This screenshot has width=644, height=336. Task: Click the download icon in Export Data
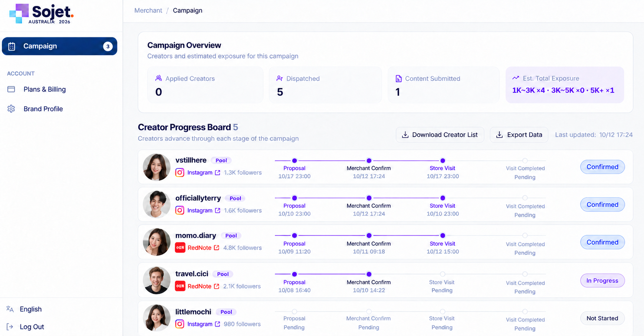coord(499,135)
